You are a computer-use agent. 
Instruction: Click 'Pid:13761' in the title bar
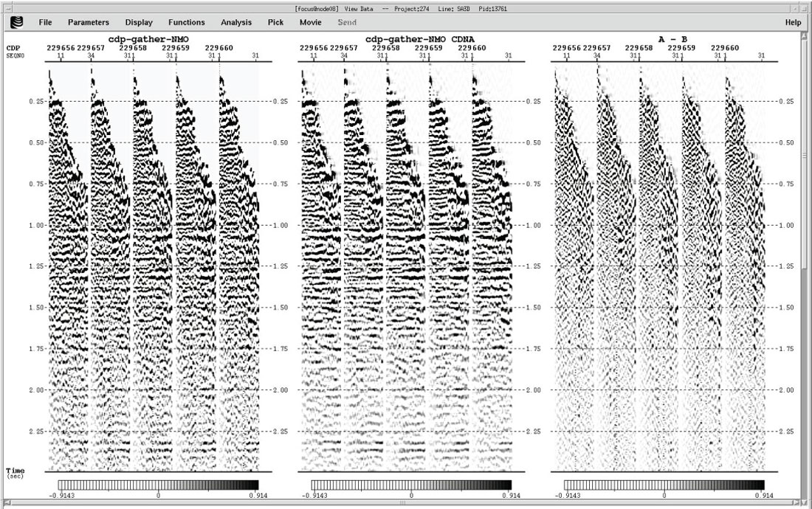[492, 9]
